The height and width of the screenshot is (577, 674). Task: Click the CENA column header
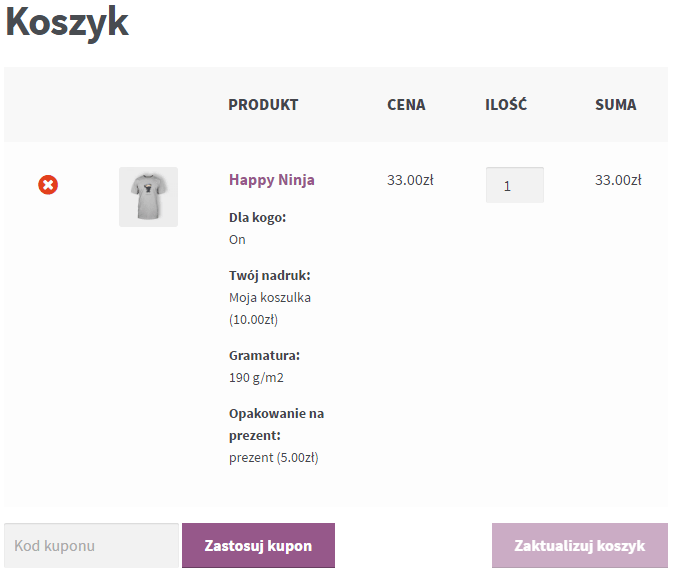[x=406, y=104]
